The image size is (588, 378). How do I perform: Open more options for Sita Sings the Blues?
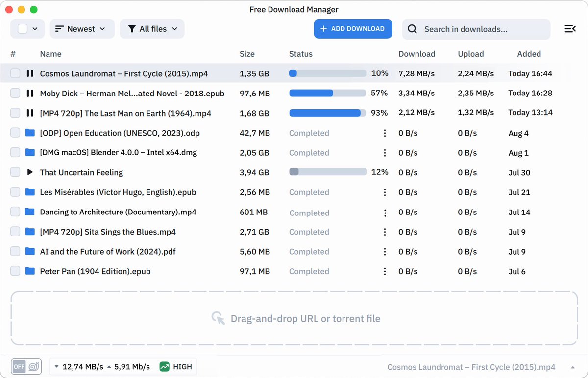[385, 232]
